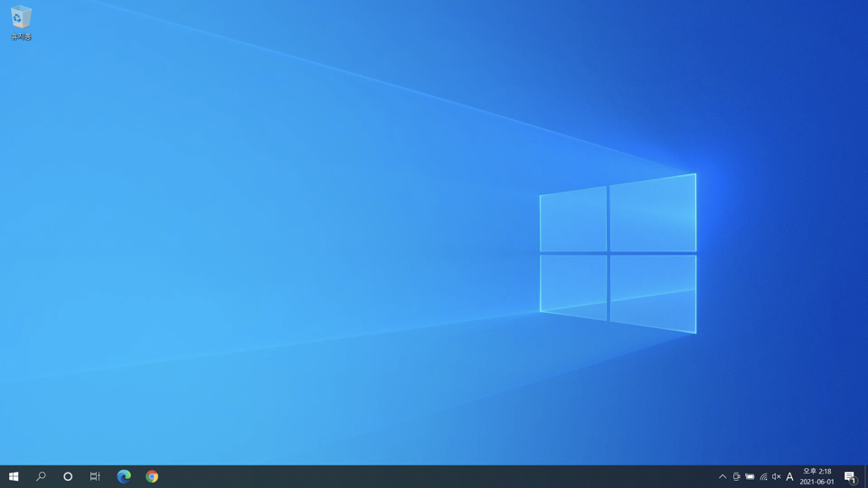Open the Wi-Fi network tray icon

[x=763, y=476]
